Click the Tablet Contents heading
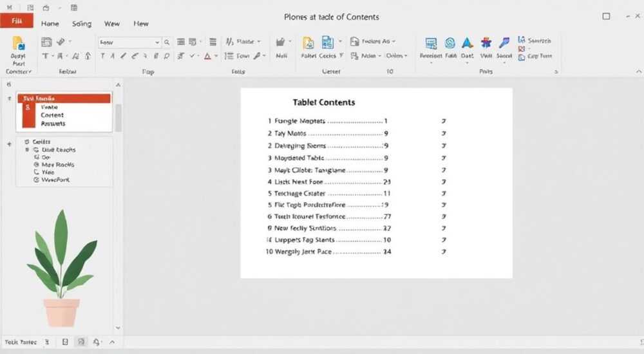This screenshot has height=354, width=644. click(324, 102)
